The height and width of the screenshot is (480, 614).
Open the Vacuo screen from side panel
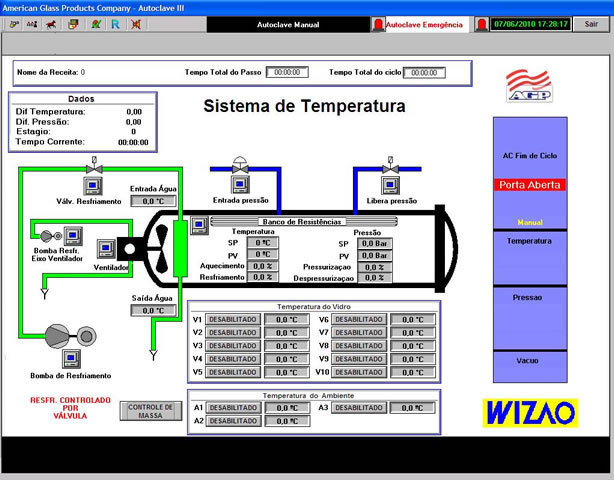click(x=530, y=367)
